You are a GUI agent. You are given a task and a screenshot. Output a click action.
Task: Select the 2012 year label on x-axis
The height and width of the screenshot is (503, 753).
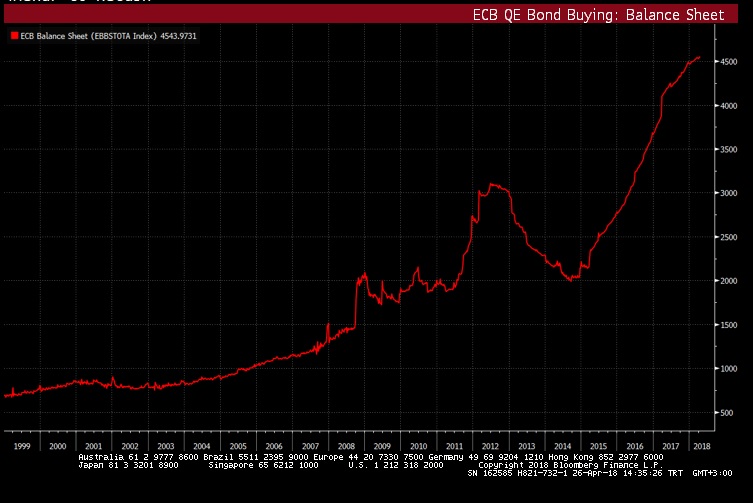(491, 446)
